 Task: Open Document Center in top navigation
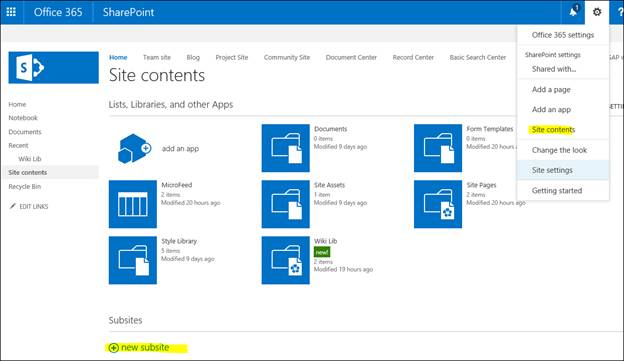tap(351, 57)
